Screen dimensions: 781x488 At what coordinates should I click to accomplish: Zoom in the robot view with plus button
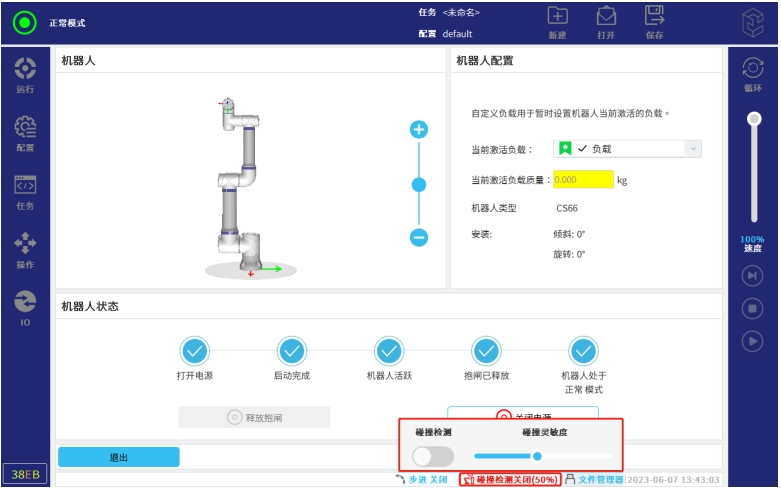click(x=419, y=130)
